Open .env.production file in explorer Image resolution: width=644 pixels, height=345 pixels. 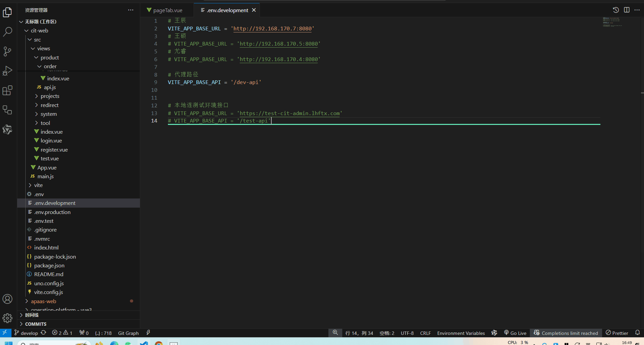click(x=52, y=212)
